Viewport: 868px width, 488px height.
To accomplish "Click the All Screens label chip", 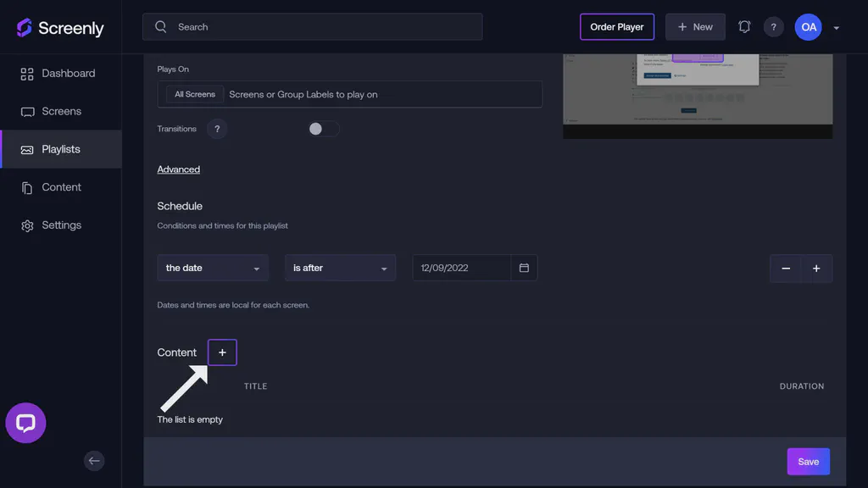I will [x=192, y=94].
